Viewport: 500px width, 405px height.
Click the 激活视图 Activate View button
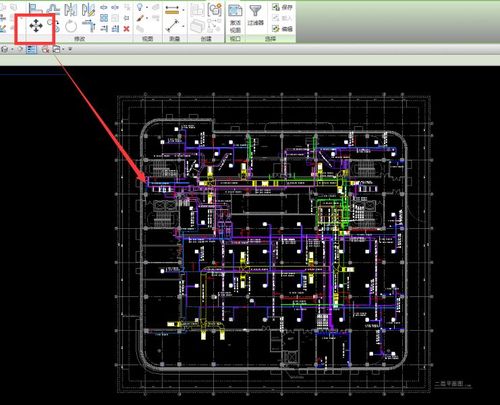click(x=235, y=18)
